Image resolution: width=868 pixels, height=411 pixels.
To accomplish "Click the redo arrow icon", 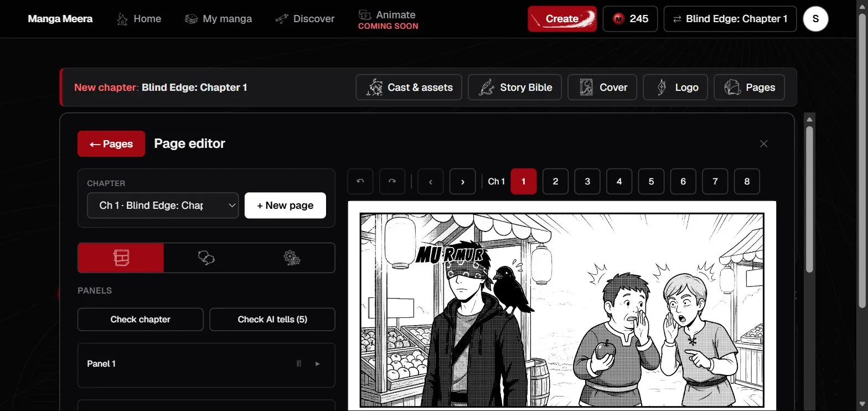I will [x=392, y=182].
